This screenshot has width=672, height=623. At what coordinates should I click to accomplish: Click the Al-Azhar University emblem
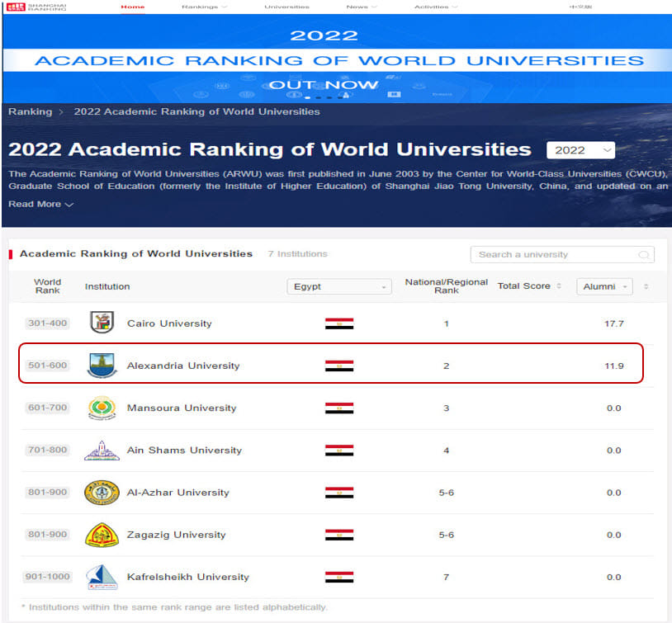point(102,493)
